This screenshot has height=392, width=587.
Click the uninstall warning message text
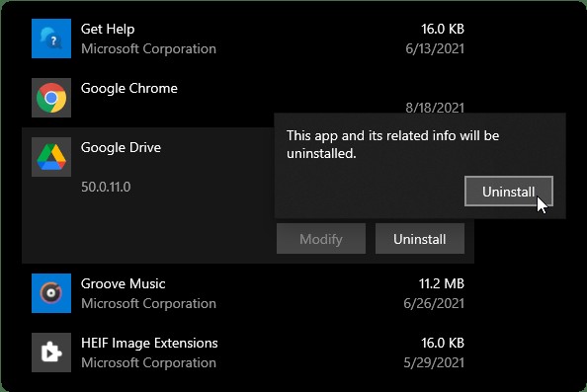coord(392,144)
